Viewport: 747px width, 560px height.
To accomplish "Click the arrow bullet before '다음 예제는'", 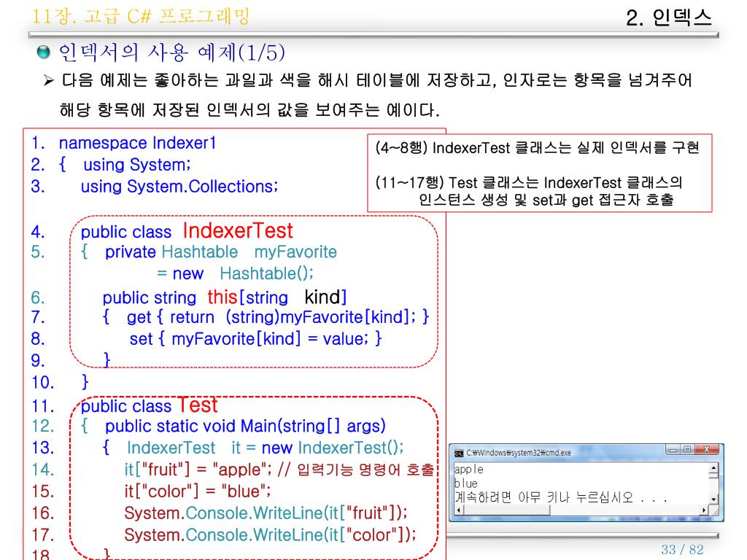I will [x=49, y=79].
